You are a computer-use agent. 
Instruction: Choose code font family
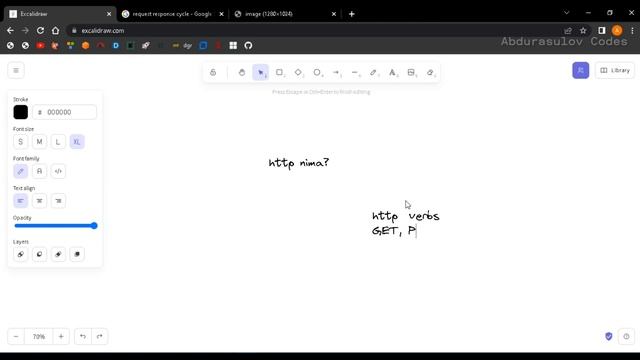tap(58, 171)
